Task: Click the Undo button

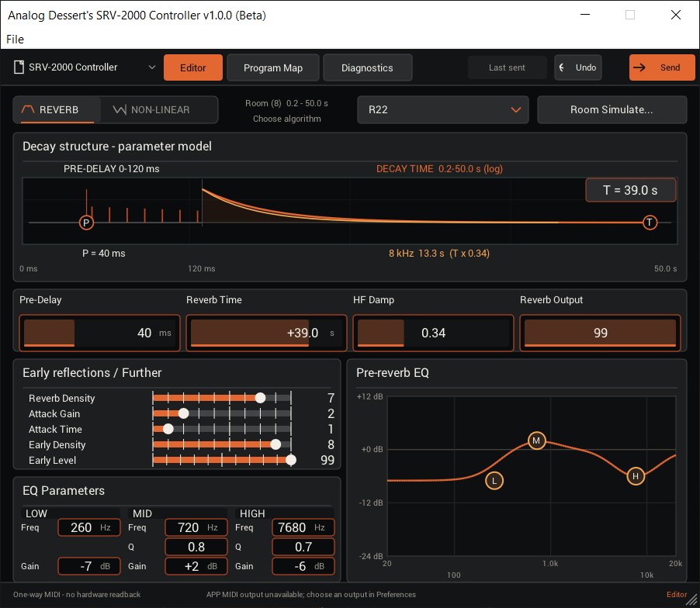Action: 577,67
